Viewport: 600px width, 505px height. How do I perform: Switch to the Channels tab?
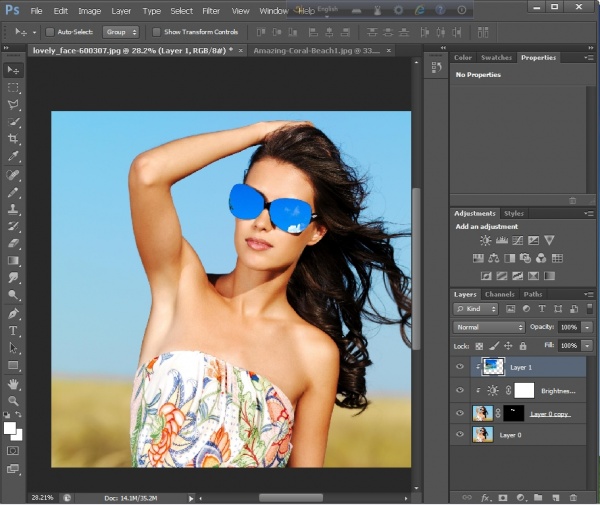click(499, 294)
